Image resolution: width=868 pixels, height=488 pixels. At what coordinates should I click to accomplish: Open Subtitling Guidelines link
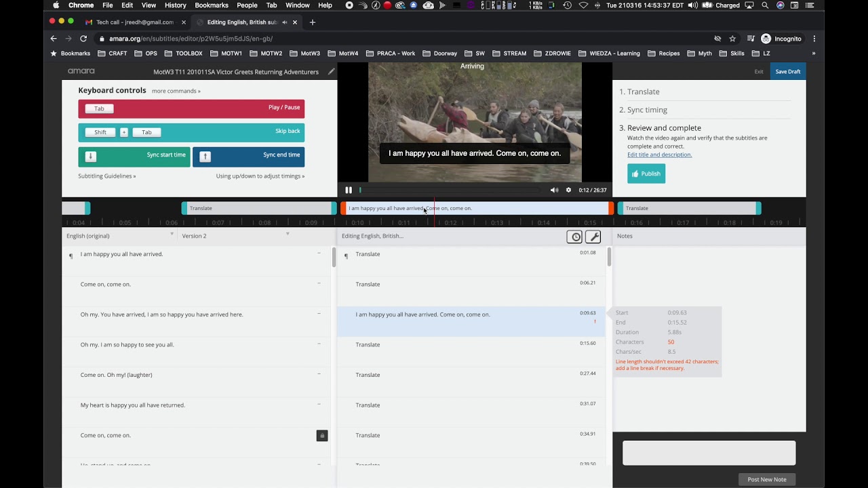(x=107, y=176)
